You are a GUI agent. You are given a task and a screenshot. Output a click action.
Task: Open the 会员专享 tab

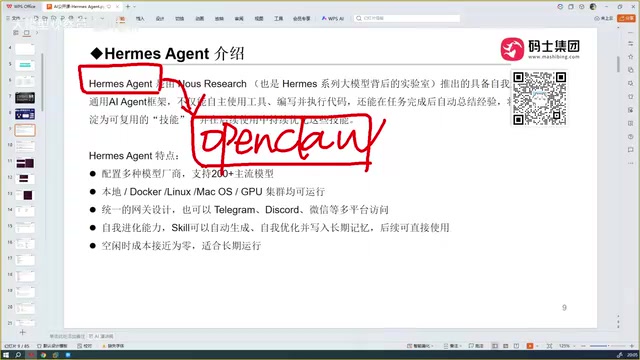coord(302,19)
